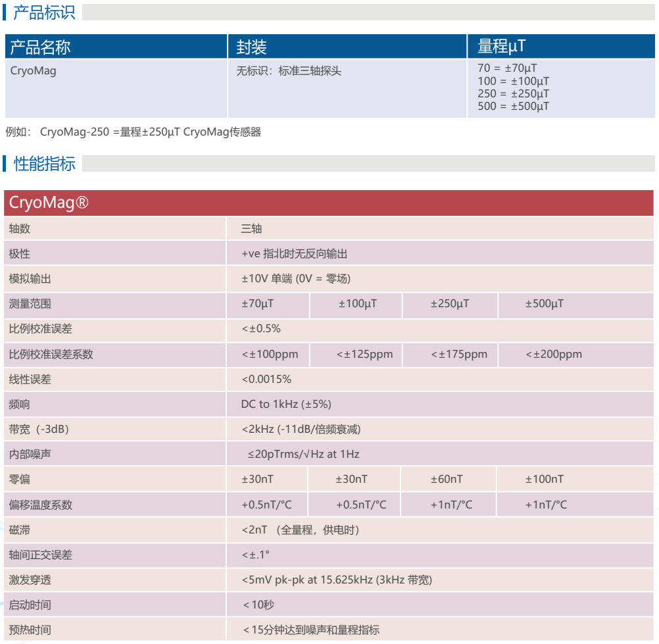This screenshot has width=659, height=644.
Task: Select the 三轴 value cell
Action: coord(251,229)
